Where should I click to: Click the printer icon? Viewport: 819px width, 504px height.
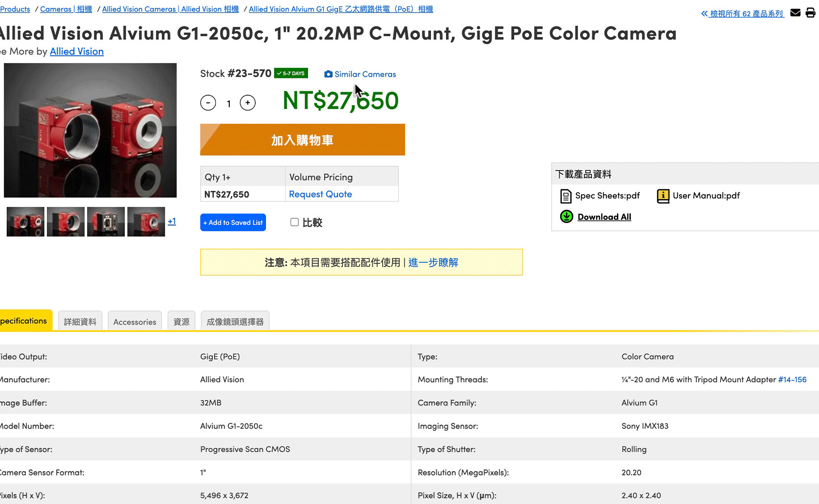811,13
